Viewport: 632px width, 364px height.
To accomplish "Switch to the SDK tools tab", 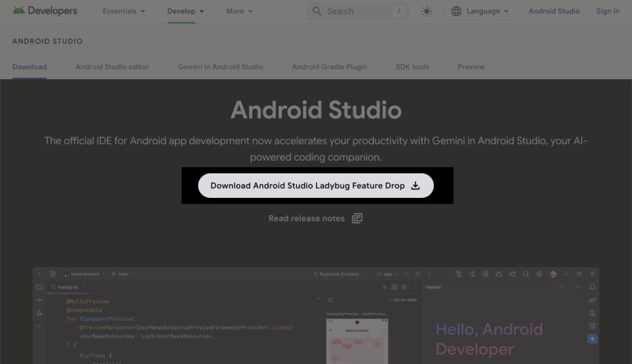I will [412, 66].
